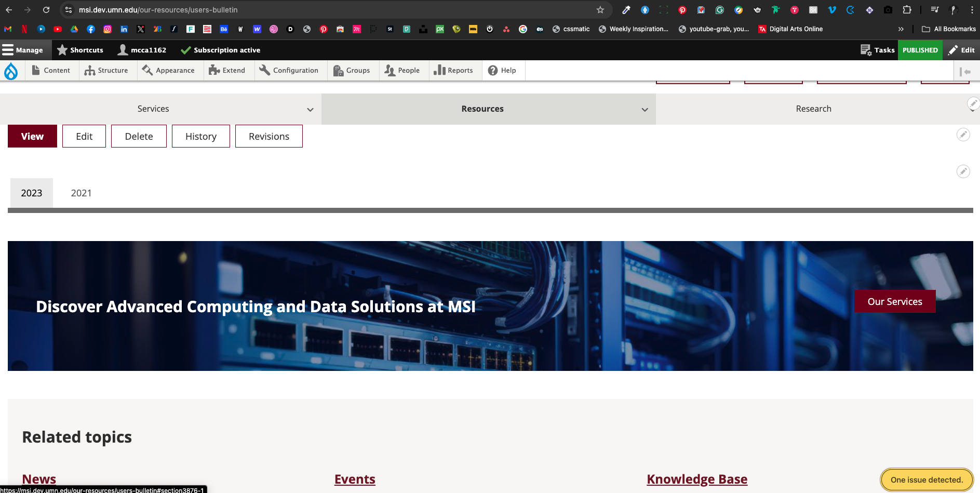Bookmark page with the star icon
The height and width of the screenshot is (493, 980).
pos(600,10)
